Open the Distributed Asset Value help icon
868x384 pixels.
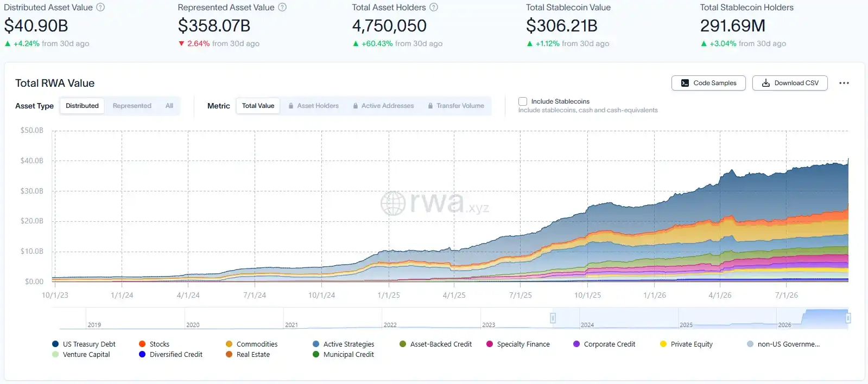click(100, 8)
